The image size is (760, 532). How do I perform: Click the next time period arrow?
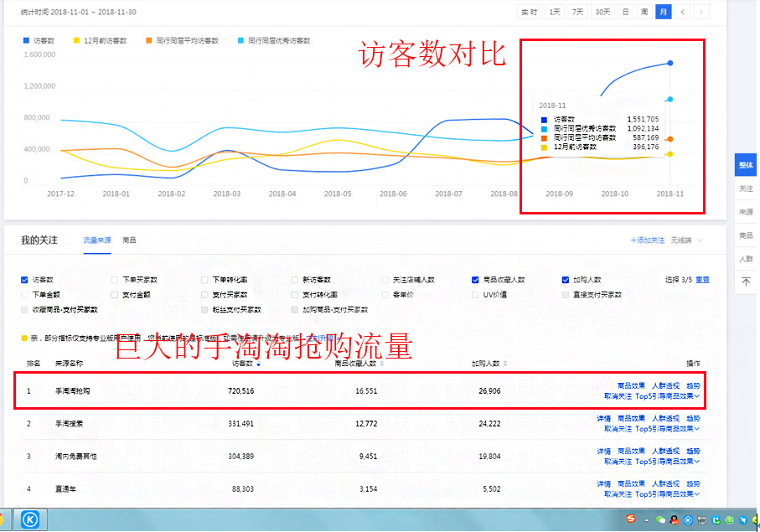tap(701, 12)
